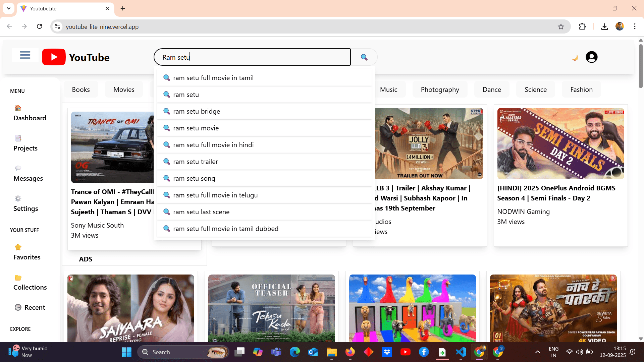Click the Favorites star icon

pos(18,247)
